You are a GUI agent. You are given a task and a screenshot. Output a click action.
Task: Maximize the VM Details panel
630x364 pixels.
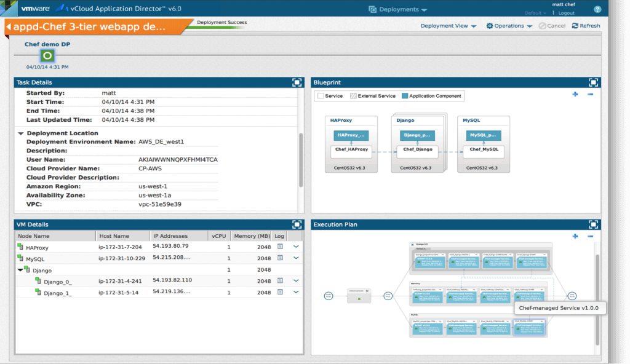pyautogui.click(x=297, y=224)
